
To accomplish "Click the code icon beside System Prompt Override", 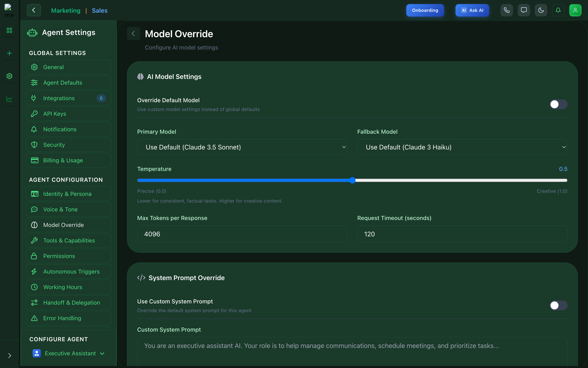I will [141, 278].
